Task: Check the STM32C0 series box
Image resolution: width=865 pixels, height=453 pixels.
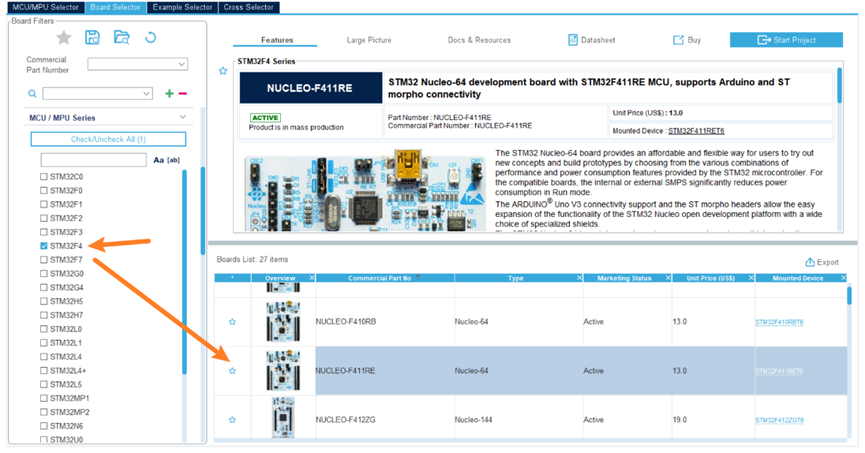Action: tap(44, 177)
